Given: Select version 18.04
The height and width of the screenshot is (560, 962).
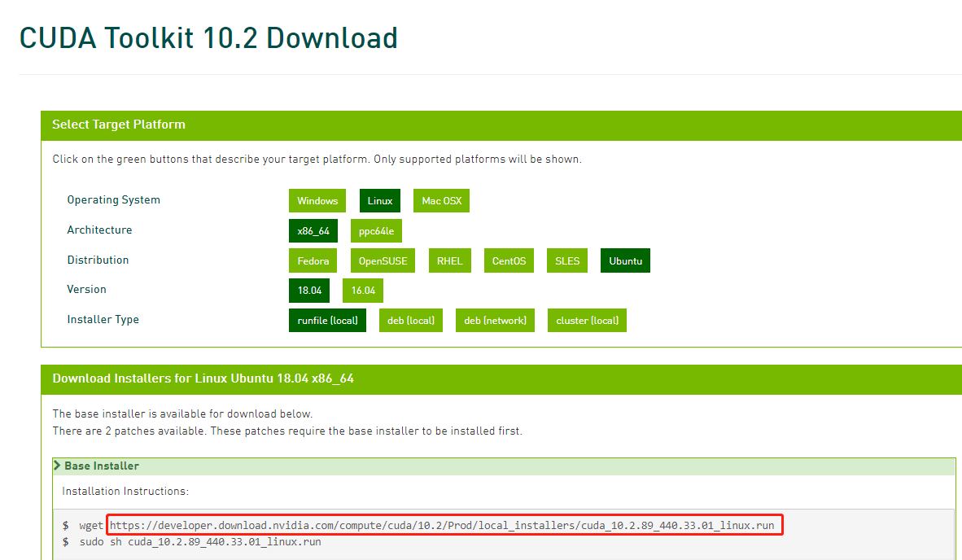Looking at the screenshot, I should pos(309,290).
